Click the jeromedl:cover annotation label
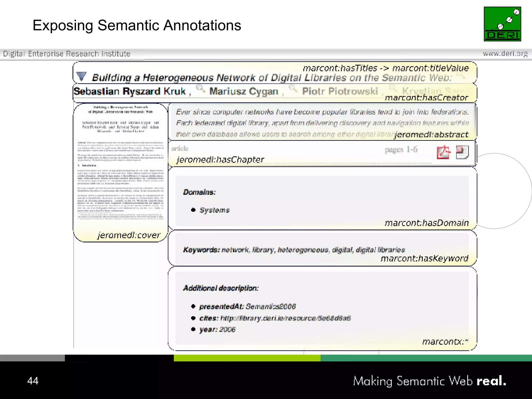The image size is (532, 399). [x=129, y=235]
